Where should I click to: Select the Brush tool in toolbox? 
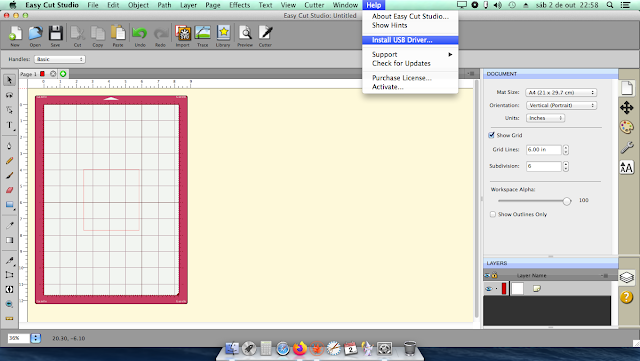click(x=9, y=176)
